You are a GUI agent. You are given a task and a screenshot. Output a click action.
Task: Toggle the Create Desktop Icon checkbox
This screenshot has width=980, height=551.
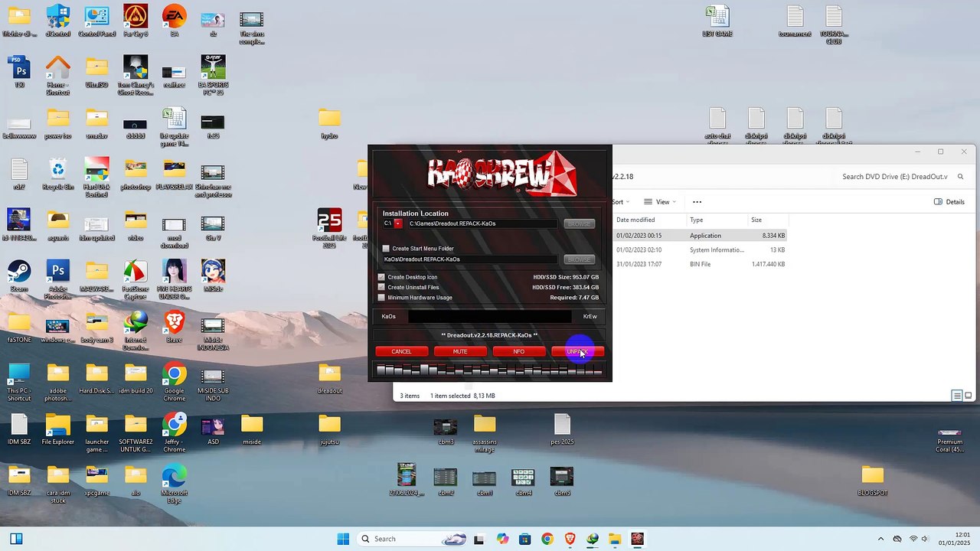click(381, 277)
